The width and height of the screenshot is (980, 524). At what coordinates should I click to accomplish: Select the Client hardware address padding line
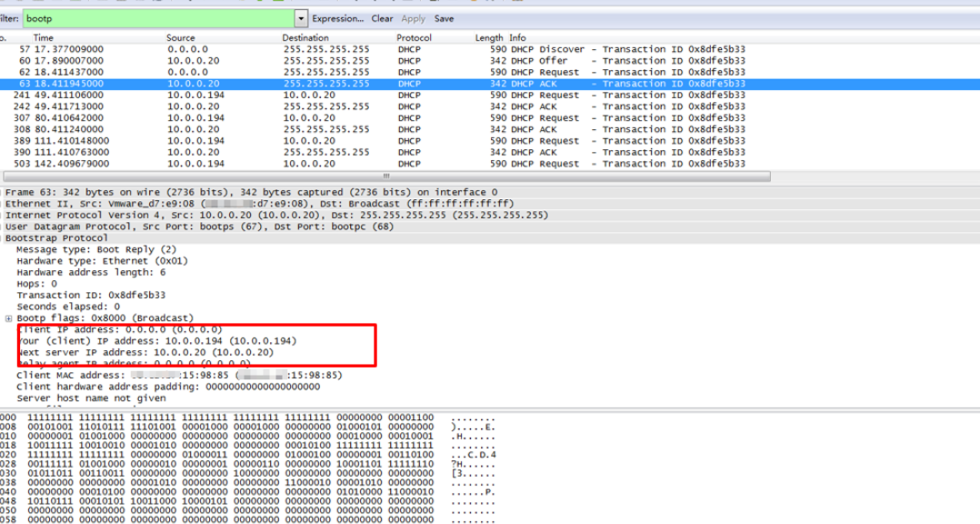point(168,387)
